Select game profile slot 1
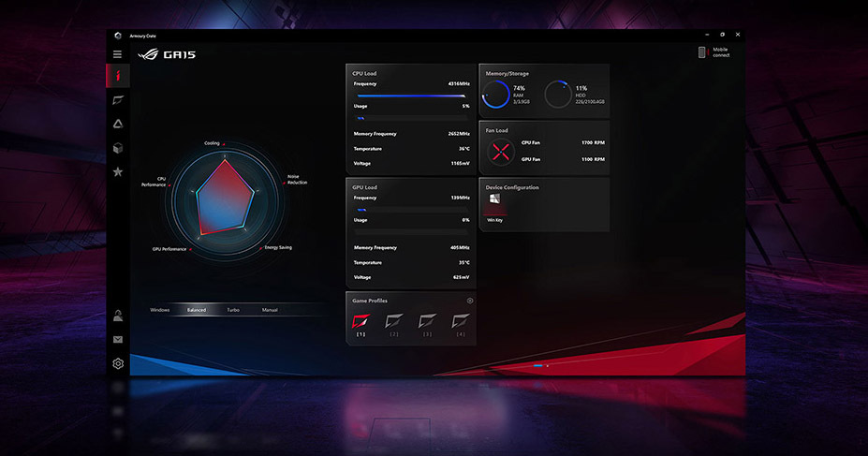868x456 pixels. (360, 324)
